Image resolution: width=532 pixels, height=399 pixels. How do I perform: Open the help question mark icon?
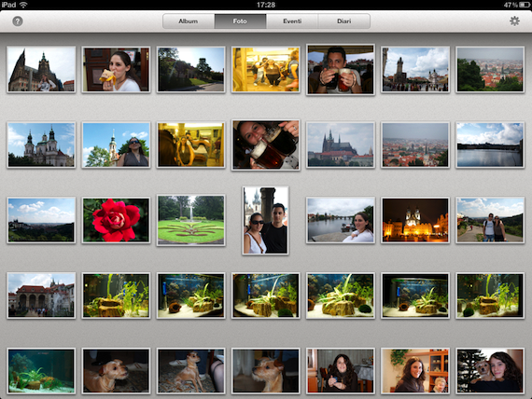tap(18, 21)
